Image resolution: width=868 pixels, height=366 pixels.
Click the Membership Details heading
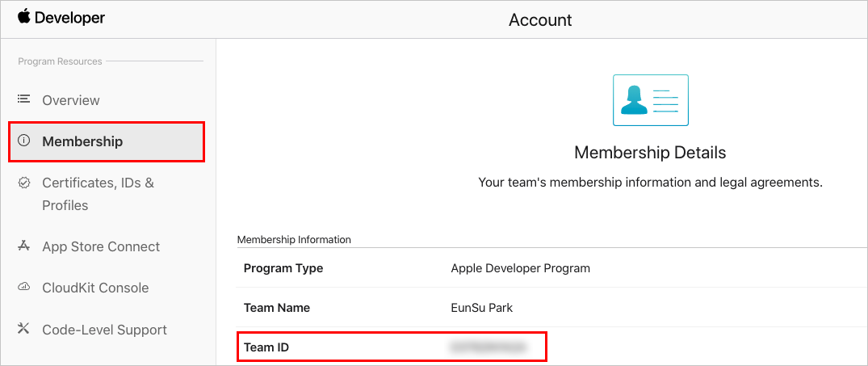pos(650,152)
